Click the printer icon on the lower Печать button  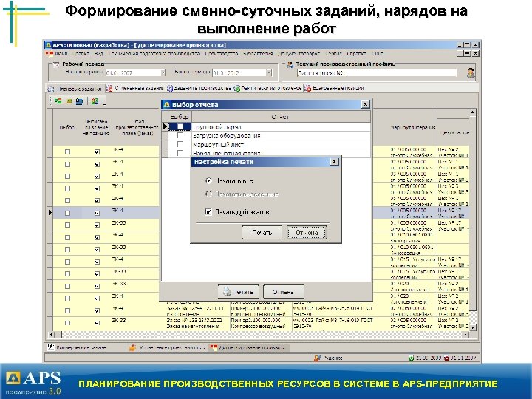(x=227, y=291)
